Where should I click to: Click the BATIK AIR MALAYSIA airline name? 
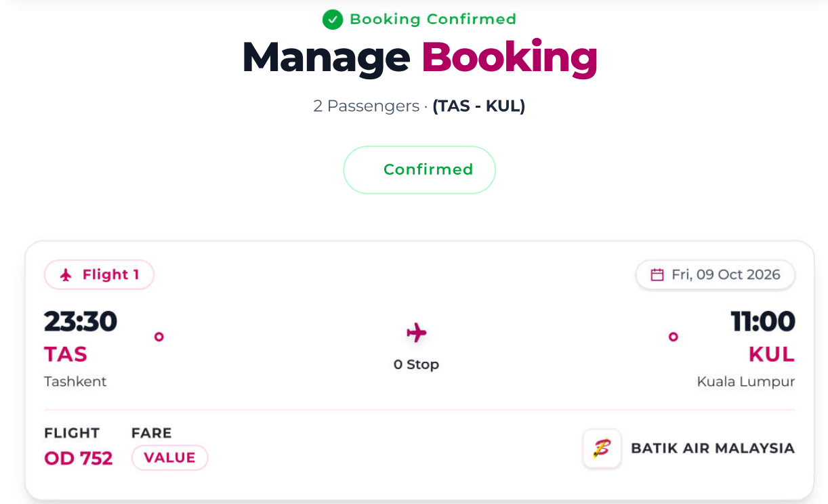point(713,448)
